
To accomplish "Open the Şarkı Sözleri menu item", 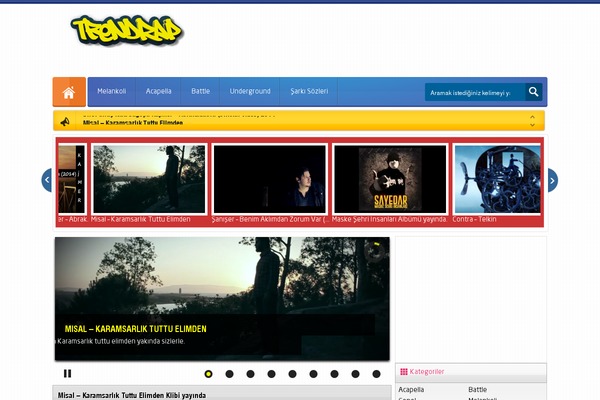I will click(x=309, y=91).
